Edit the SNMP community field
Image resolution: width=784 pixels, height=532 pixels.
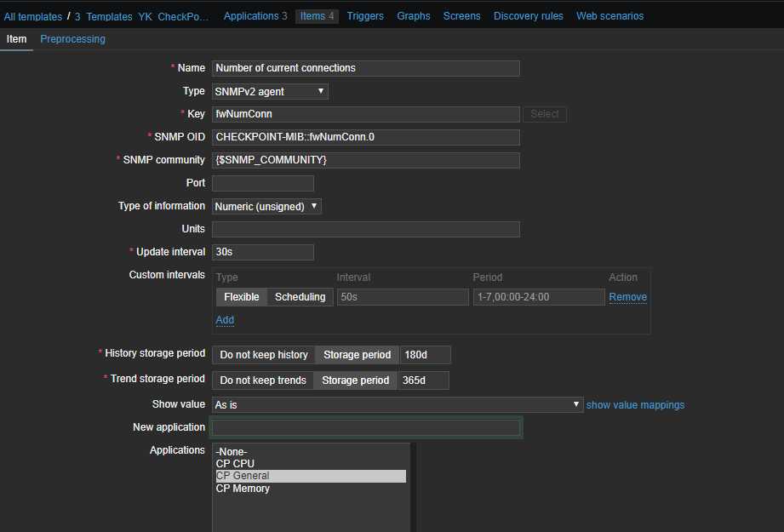click(x=365, y=160)
